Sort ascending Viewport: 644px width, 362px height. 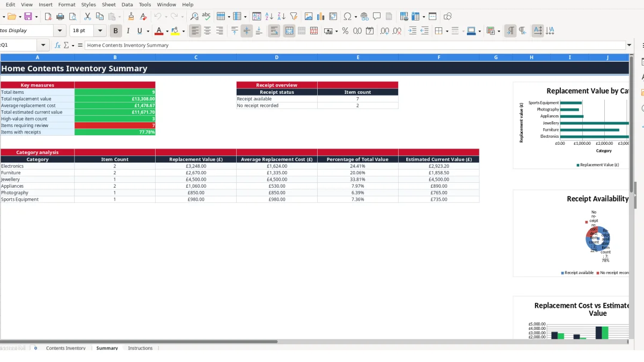pyautogui.click(x=269, y=17)
